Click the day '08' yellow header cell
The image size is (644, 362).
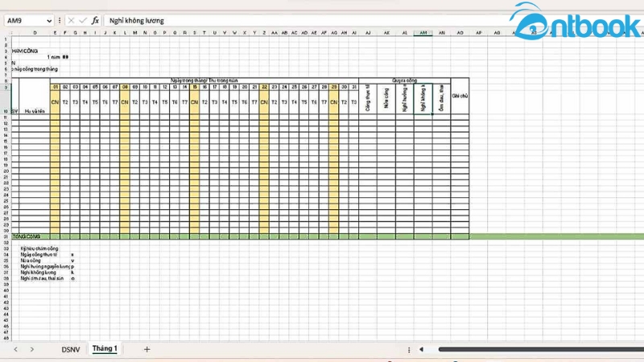pos(125,87)
